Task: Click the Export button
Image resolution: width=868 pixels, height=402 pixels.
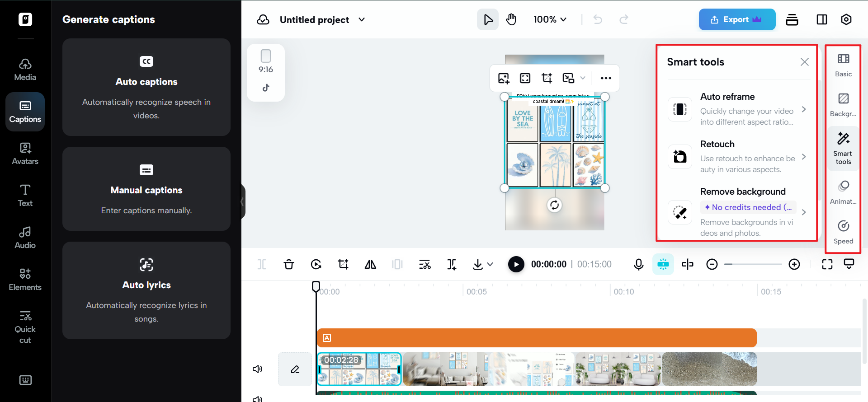Action: (736, 19)
